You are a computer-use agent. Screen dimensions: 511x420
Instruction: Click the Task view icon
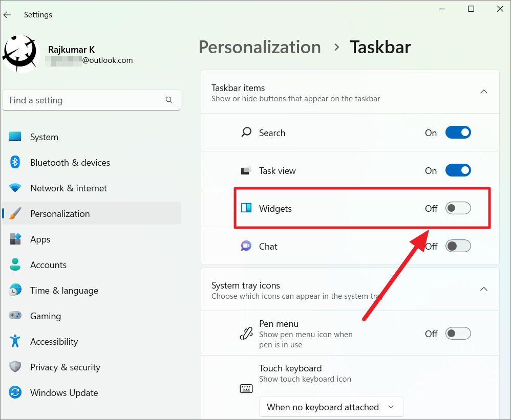(246, 170)
